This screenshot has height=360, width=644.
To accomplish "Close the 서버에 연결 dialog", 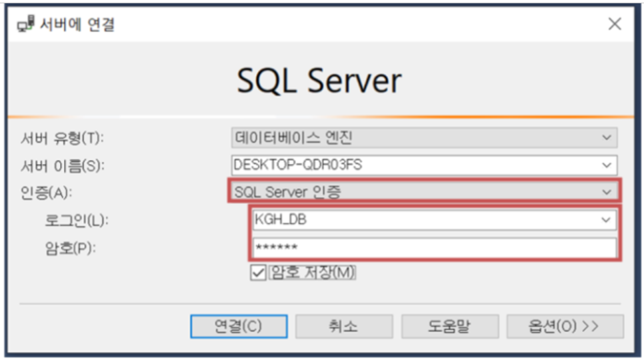I will [615, 24].
